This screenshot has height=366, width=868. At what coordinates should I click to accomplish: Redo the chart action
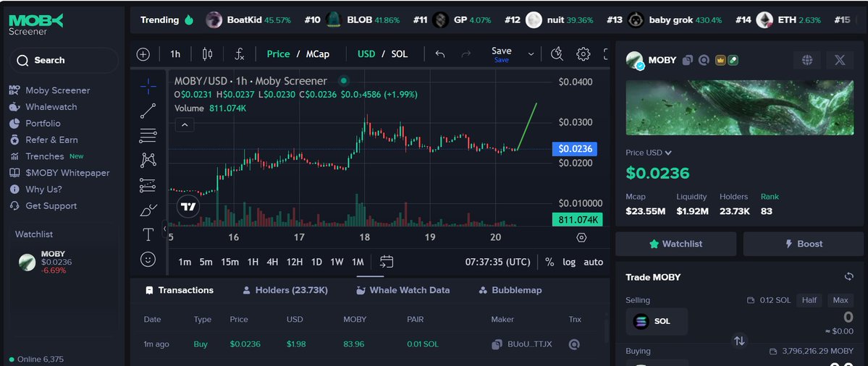[466, 54]
